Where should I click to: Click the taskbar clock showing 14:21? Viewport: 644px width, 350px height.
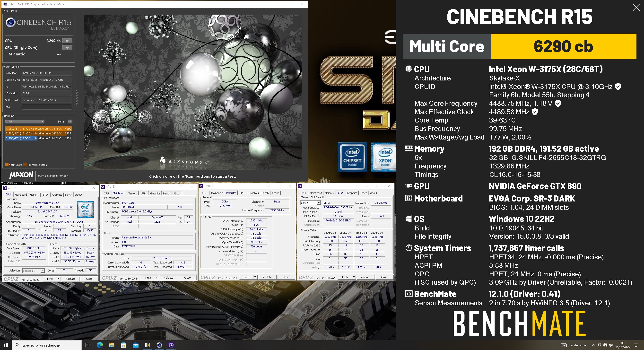click(x=623, y=345)
